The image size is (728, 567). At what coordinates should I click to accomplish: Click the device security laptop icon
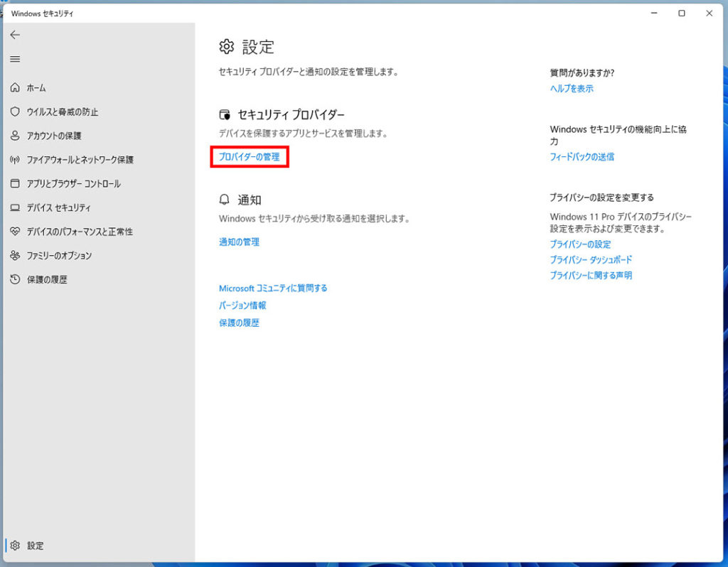15,208
